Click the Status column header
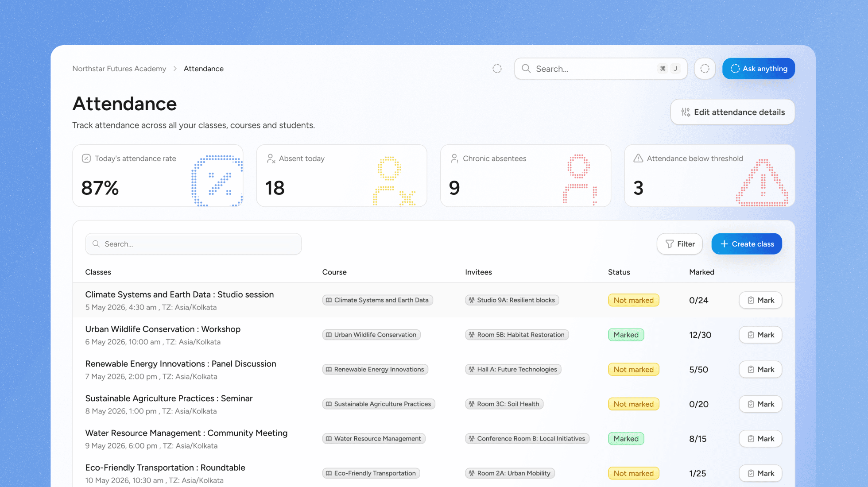 [619, 272]
